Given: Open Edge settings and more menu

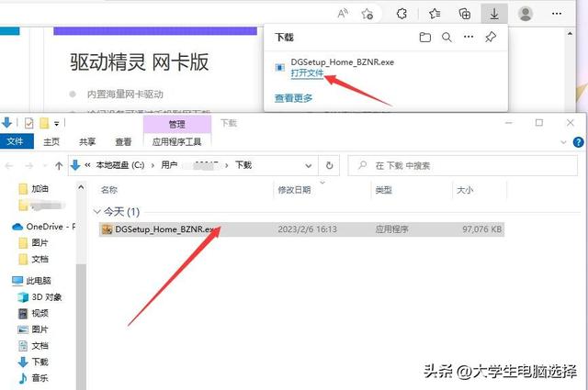Looking at the screenshot, I should 557,14.
